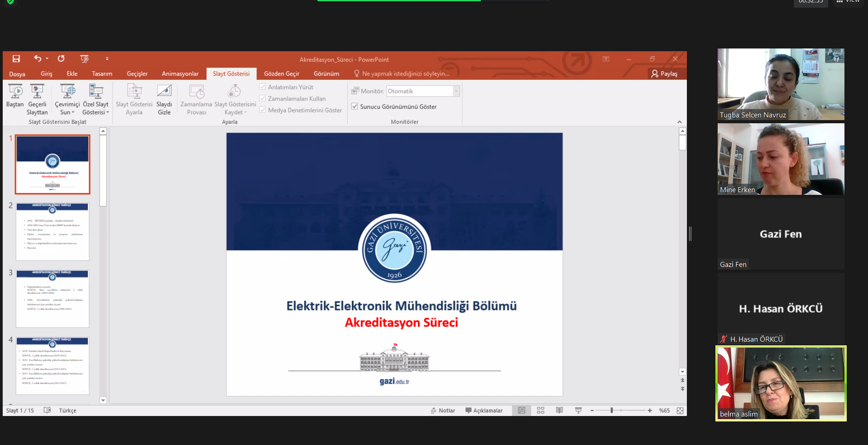868x445 pixels.
Task: Collapse the ribbon with the arrow
Action: 680,122
